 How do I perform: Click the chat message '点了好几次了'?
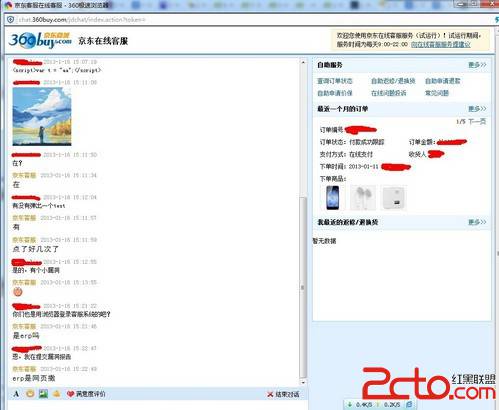pyautogui.click(x=36, y=249)
